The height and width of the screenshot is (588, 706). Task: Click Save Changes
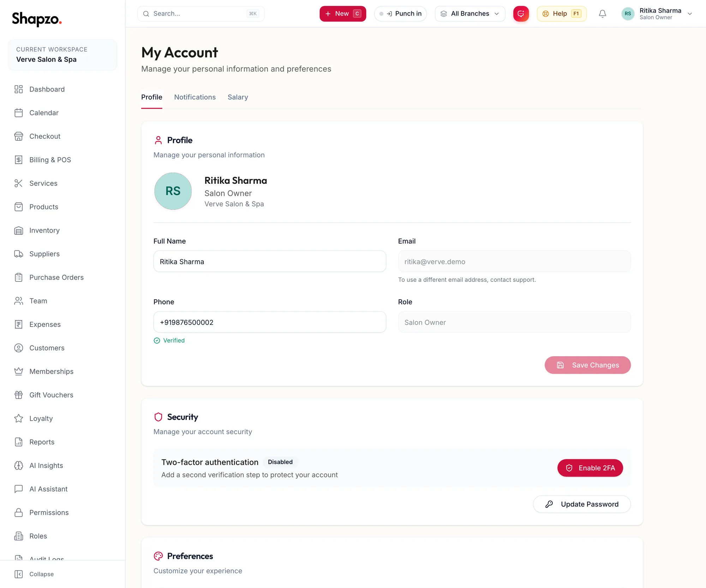pyautogui.click(x=587, y=365)
